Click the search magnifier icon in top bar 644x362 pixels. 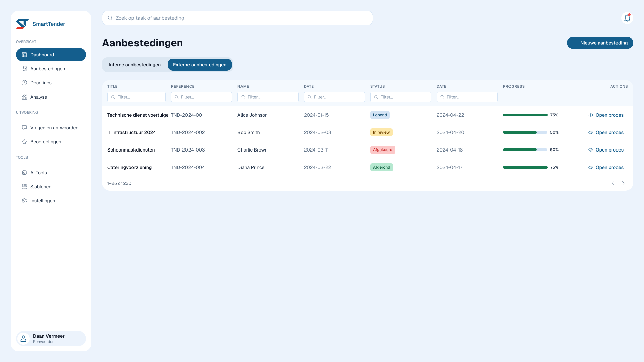coord(110,18)
